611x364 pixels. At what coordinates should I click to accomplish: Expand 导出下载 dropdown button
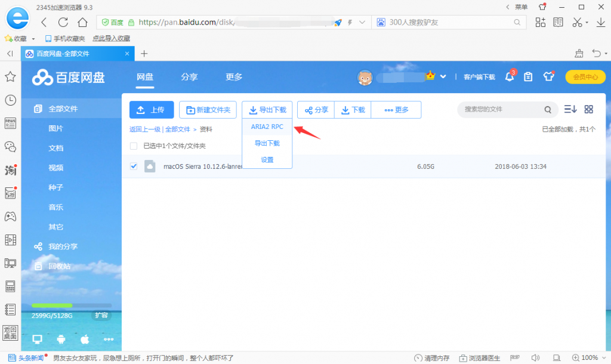click(267, 110)
